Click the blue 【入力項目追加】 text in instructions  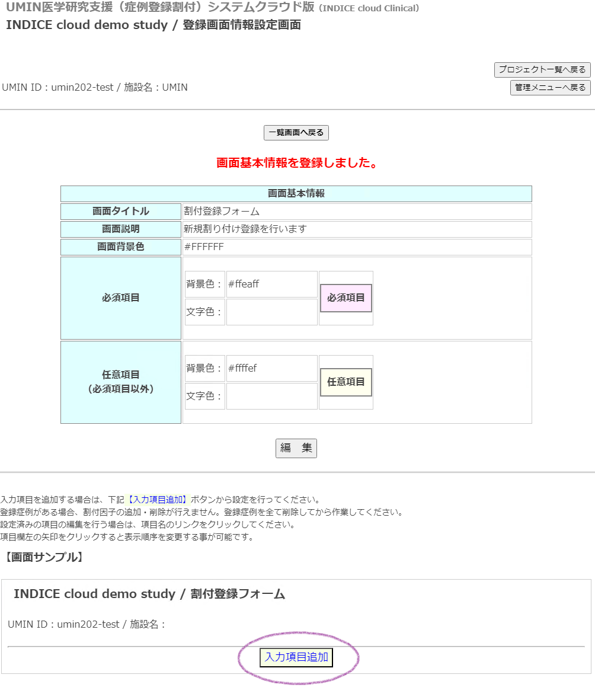point(158,500)
